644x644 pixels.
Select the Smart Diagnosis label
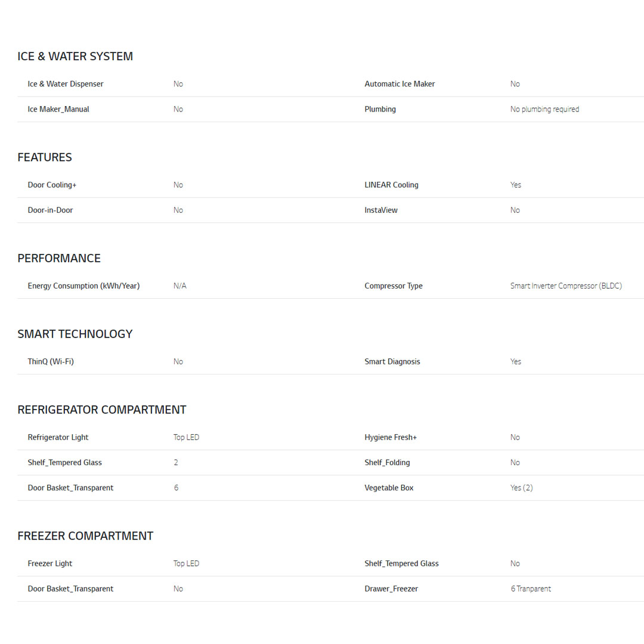392,361
